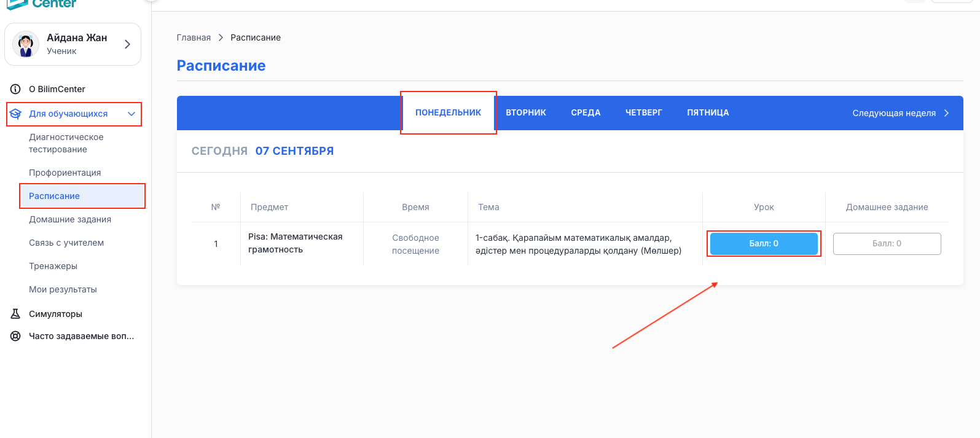Click the flask icon beside Симуляторы

15,314
